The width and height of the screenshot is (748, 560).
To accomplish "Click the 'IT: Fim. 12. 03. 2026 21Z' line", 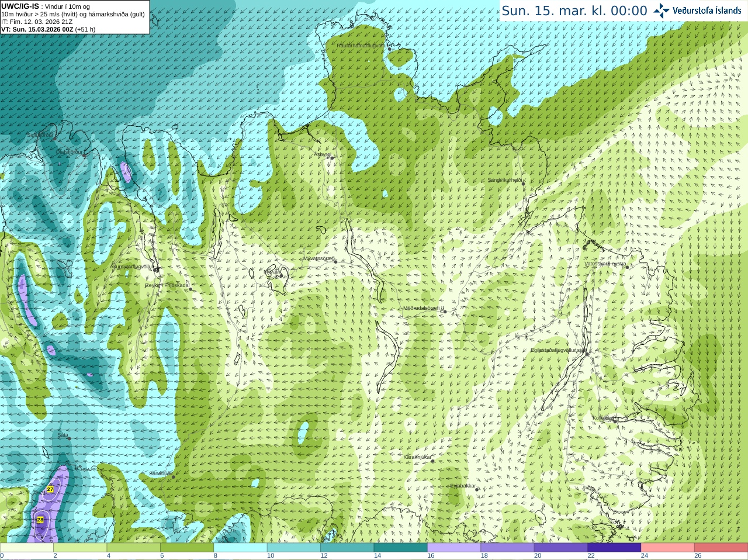I will (37, 22).
